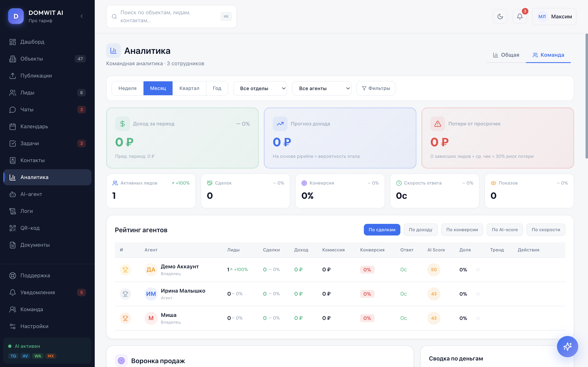
Task: Open the Фильтры panel
Action: (x=376, y=88)
